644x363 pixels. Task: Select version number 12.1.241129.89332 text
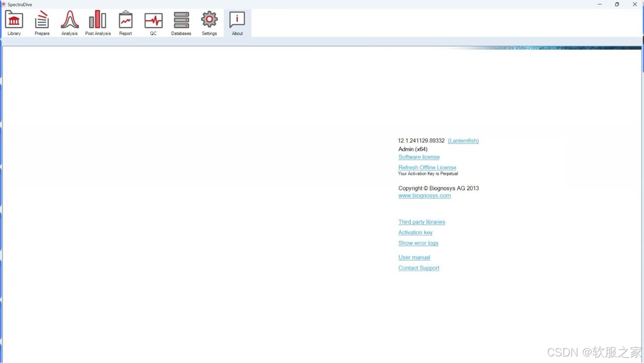click(x=422, y=141)
